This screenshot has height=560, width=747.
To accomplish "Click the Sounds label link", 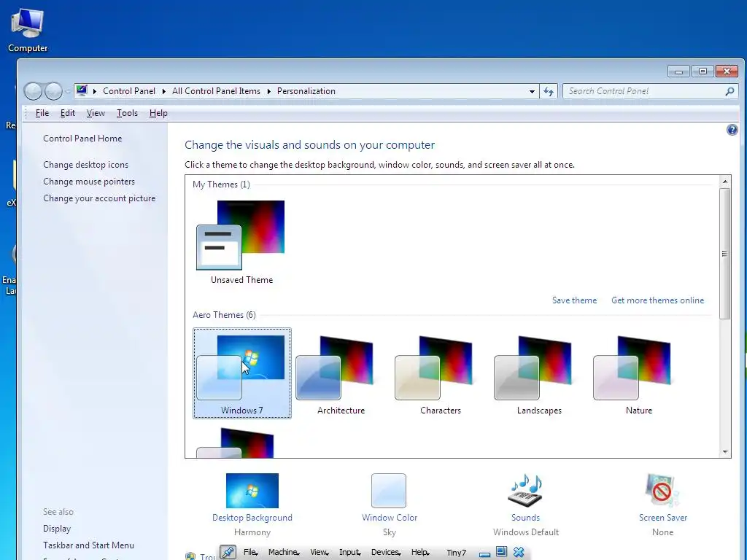I will [x=525, y=518].
